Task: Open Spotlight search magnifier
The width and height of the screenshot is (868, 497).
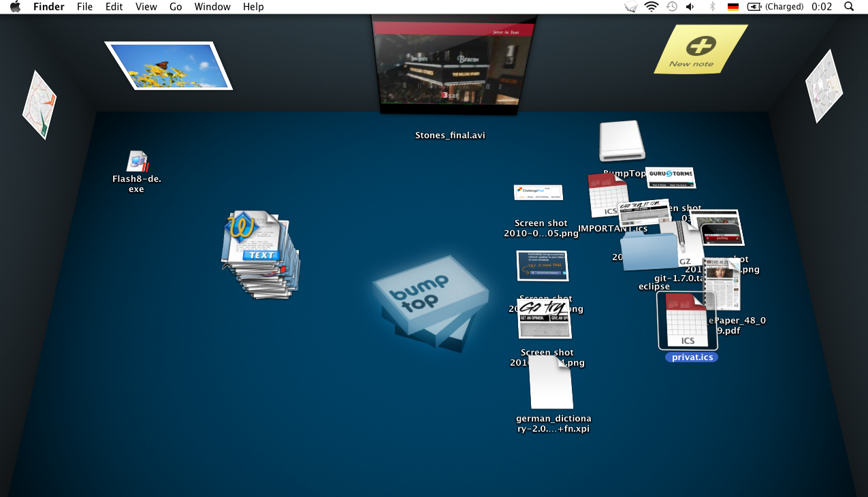Action: click(x=849, y=7)
